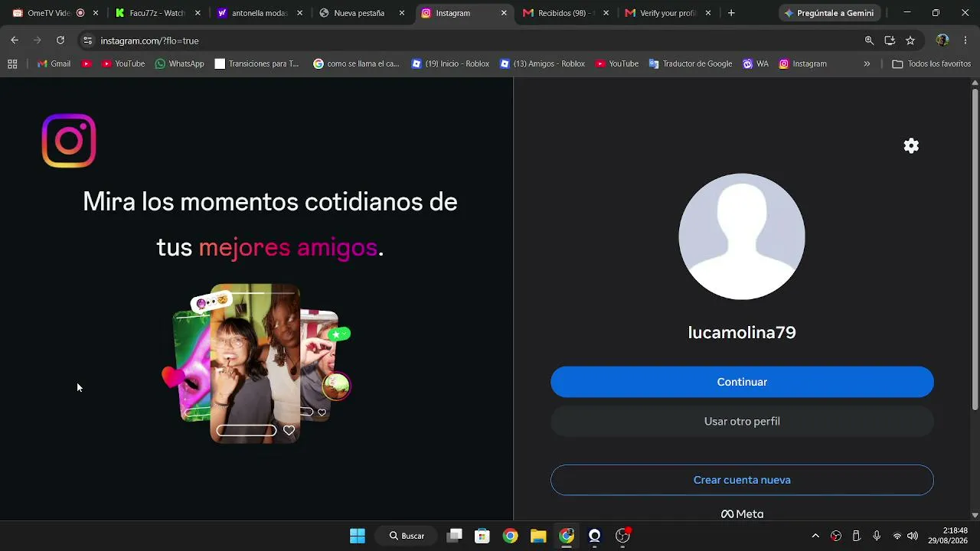Open the Windows Start menu
This screenshot has width=980, height=551.
click(358, 536)
